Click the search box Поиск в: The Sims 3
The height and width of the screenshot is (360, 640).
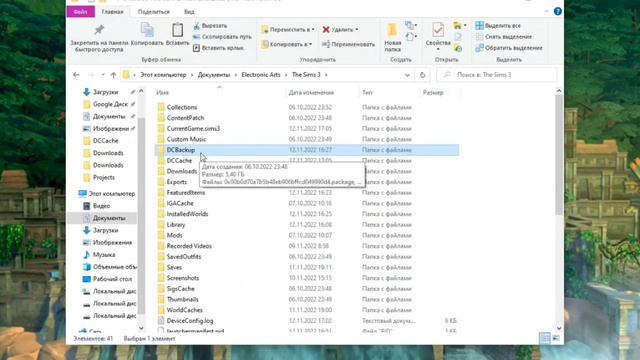497,75
